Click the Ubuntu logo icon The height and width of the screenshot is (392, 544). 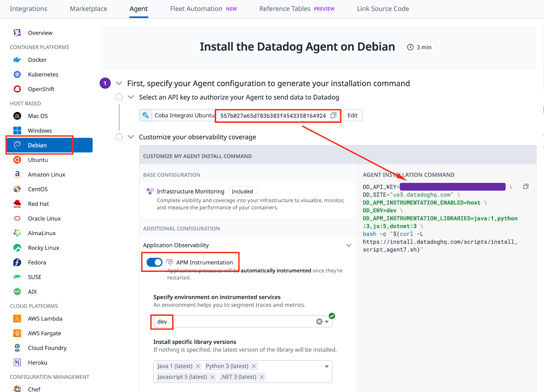pyautogui.click(x=17, y=160)
